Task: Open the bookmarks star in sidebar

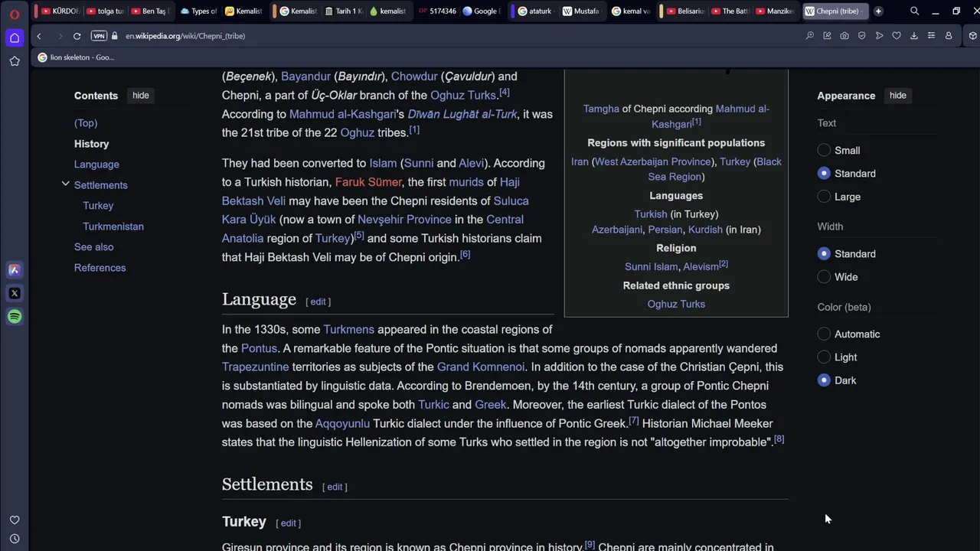Action: 15,61
